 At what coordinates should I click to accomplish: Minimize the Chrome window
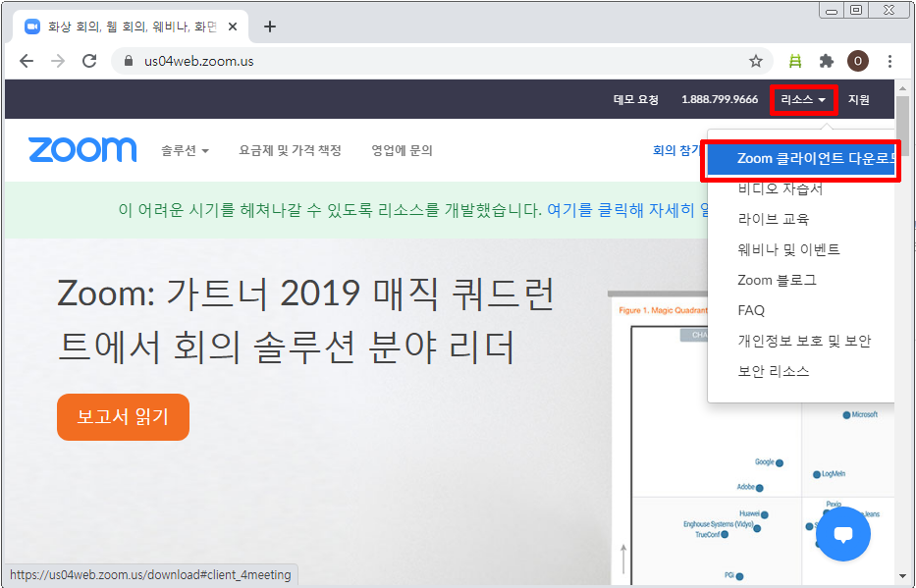pyautogui.click(x=832, y=11)
